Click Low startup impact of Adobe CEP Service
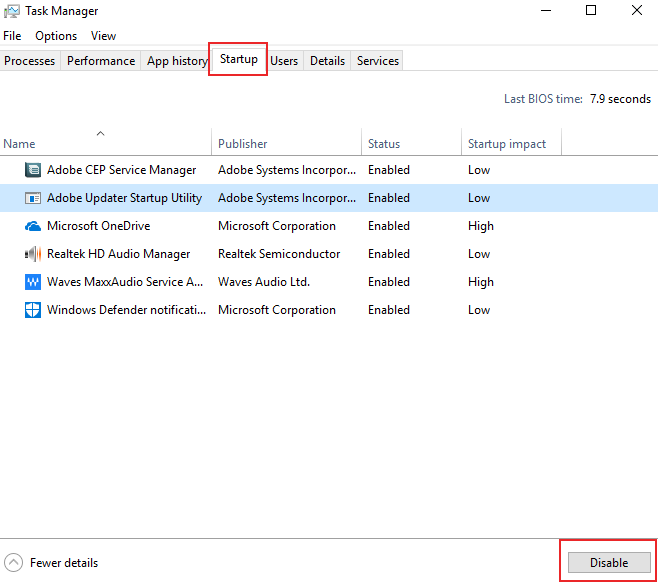The image size is (658, 583). click(479, 170)
